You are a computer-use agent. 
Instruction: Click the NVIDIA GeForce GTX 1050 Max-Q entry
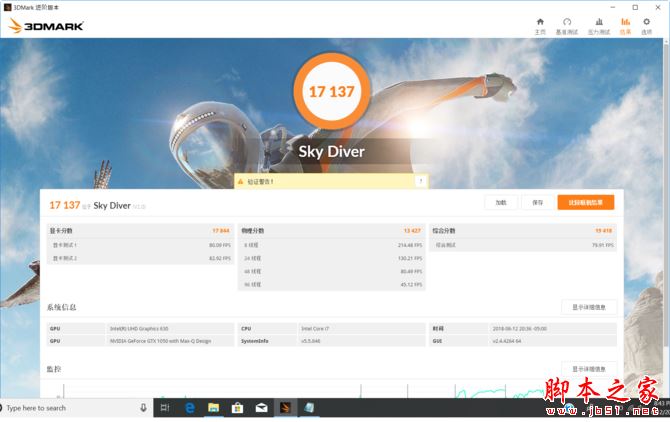click(160, 341)
